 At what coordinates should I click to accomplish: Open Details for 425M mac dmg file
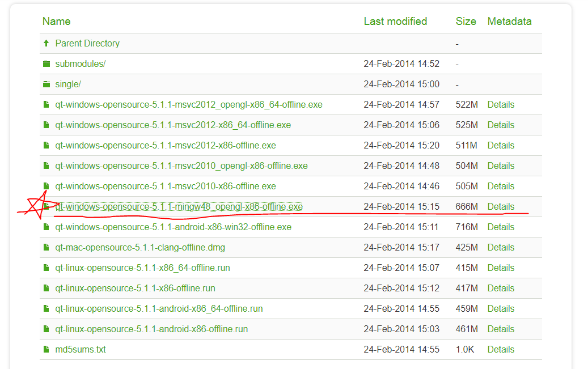[x=501, y=248]
